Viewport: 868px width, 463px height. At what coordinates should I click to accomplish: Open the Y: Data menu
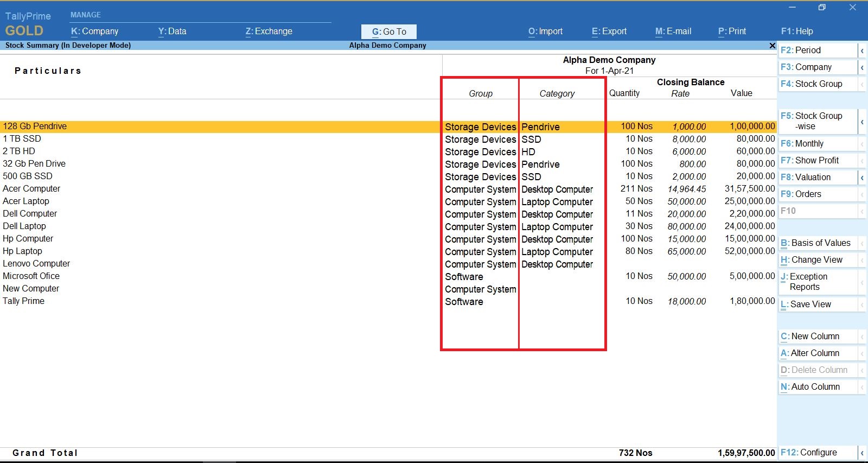pos(172,31)
